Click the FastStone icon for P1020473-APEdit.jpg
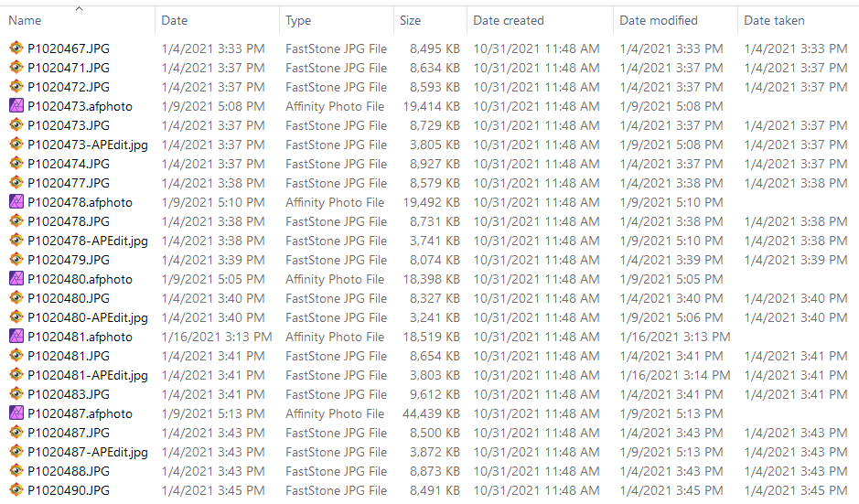The image size is (859, 504). point(16,145)
